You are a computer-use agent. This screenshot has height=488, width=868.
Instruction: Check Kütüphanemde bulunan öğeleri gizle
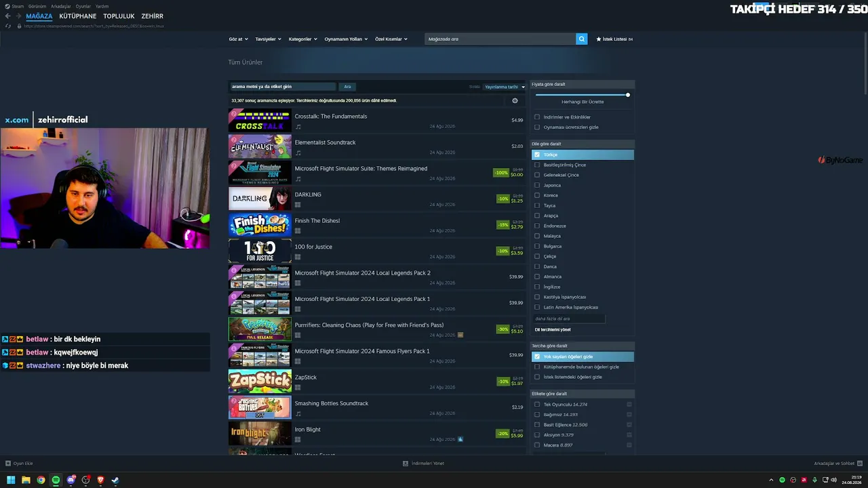537,367
